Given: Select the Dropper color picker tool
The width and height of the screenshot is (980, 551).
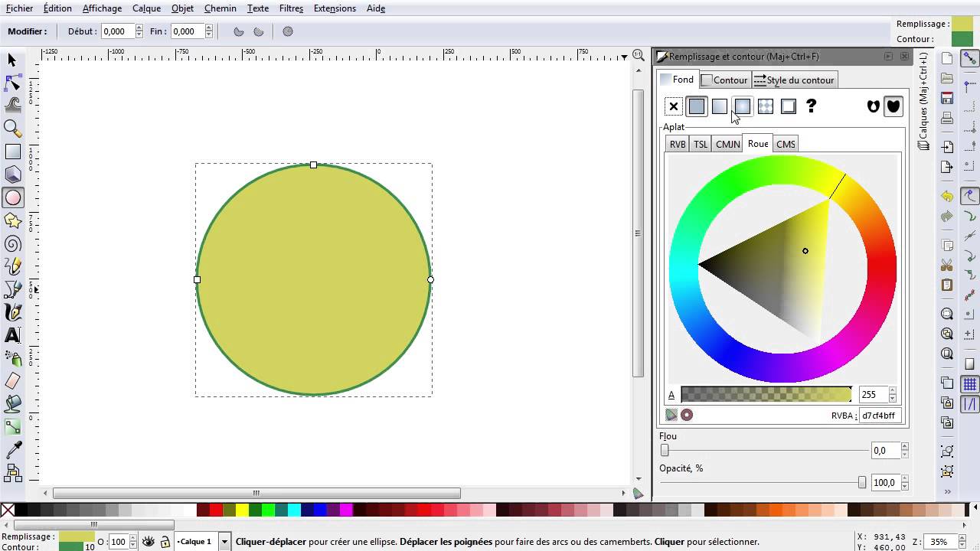Looking at the screenshot, I should [12, 450].
